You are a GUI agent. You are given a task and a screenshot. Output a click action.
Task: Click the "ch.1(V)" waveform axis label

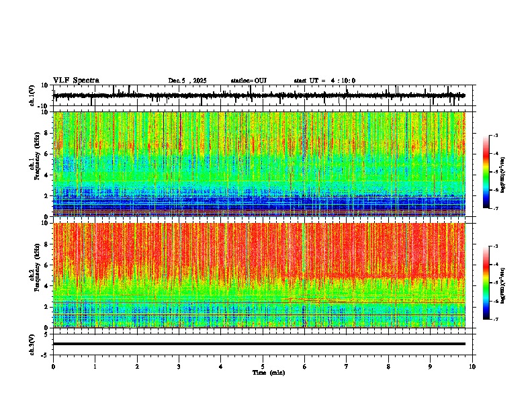[32, 95]
